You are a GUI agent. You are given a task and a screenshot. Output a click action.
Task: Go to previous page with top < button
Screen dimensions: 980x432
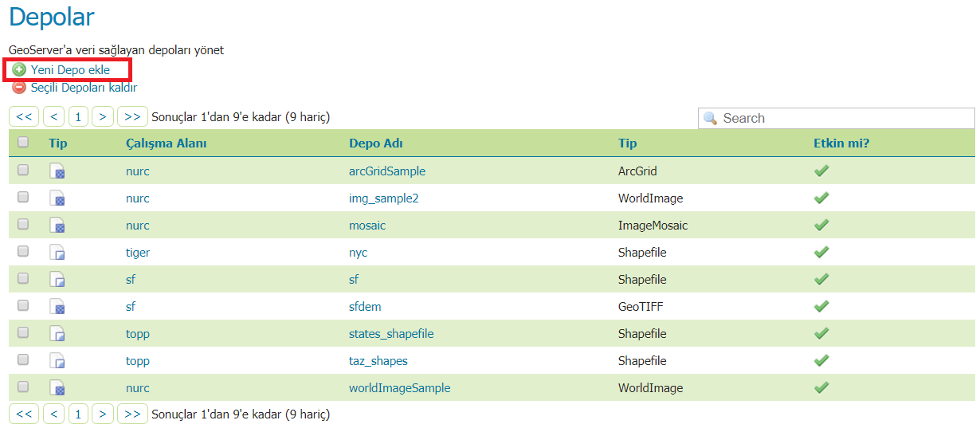tap(54, 117)
